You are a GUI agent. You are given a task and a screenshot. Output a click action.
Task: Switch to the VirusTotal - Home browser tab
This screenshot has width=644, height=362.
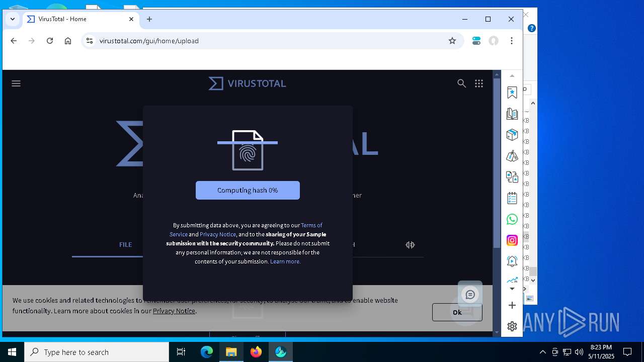(80, 19)
